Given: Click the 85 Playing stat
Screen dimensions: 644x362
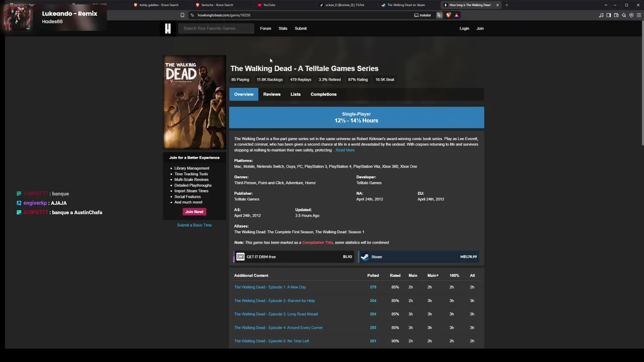Looking at the screenshot, I should point(240,79).
